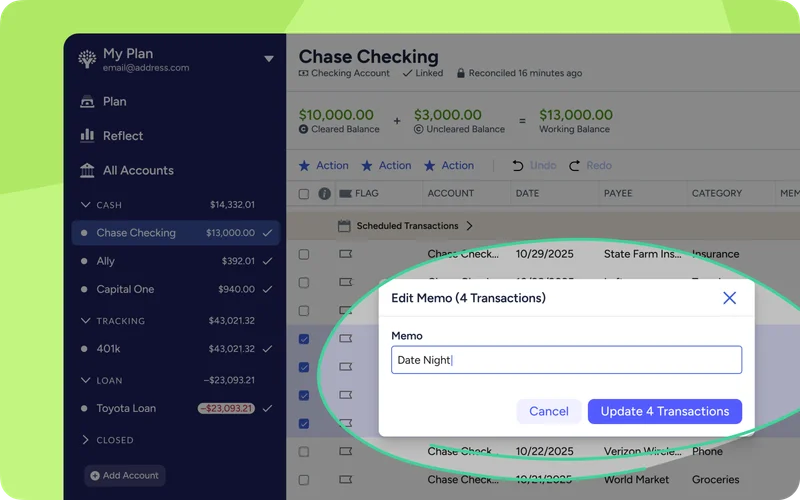The width and height of the screenshot is (800, 500).
Task: Click the Uncleared Balance icon
Action: pyautogui.click(x=418, y=129)
